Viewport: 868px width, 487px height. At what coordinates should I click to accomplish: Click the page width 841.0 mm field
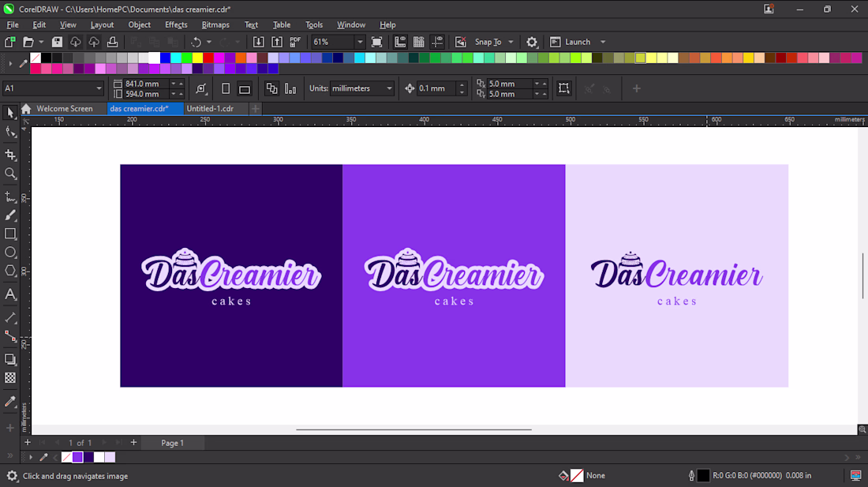(146, 84)
